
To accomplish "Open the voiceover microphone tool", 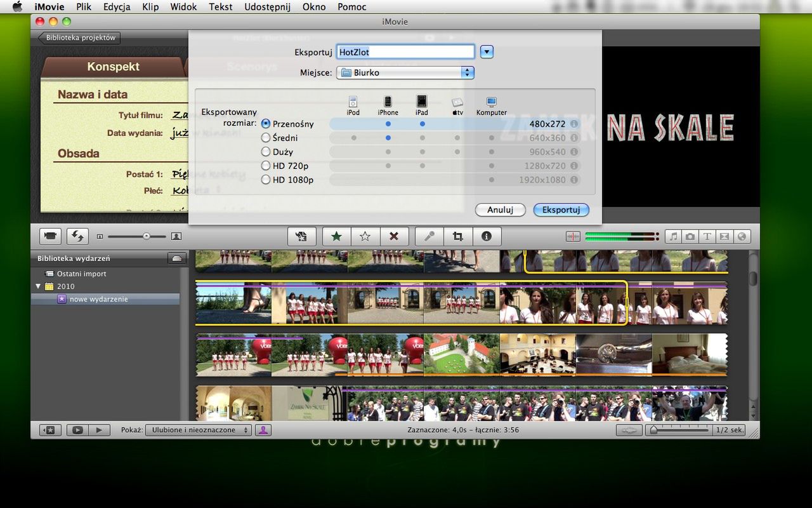I will pyautogui.click(x=429, y=236).
